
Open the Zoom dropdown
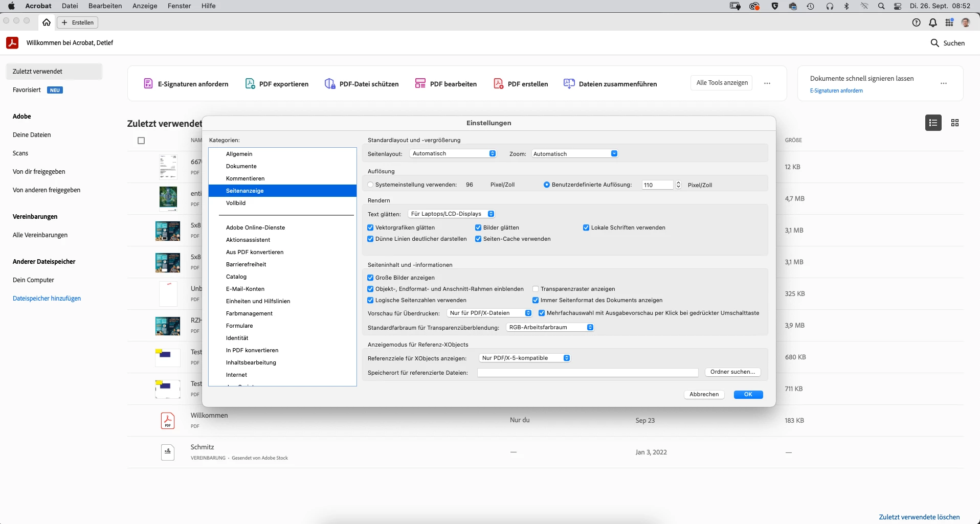pyautogui.click(x=574, y=154)
